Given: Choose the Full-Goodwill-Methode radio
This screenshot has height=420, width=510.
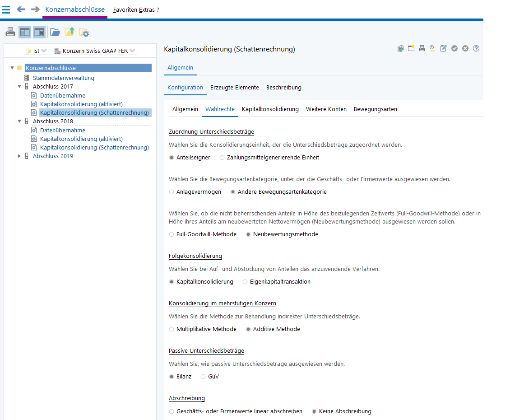Looking at the screenshot, I should (172, 234).
